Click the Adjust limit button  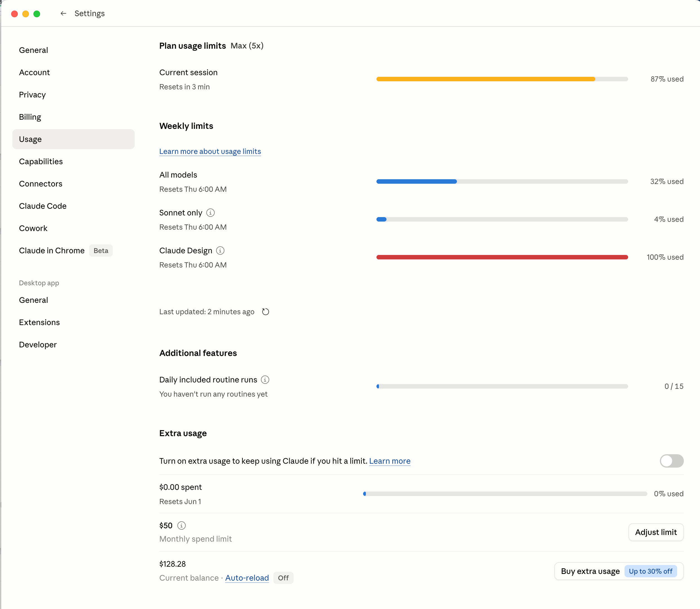click(656, 532)
